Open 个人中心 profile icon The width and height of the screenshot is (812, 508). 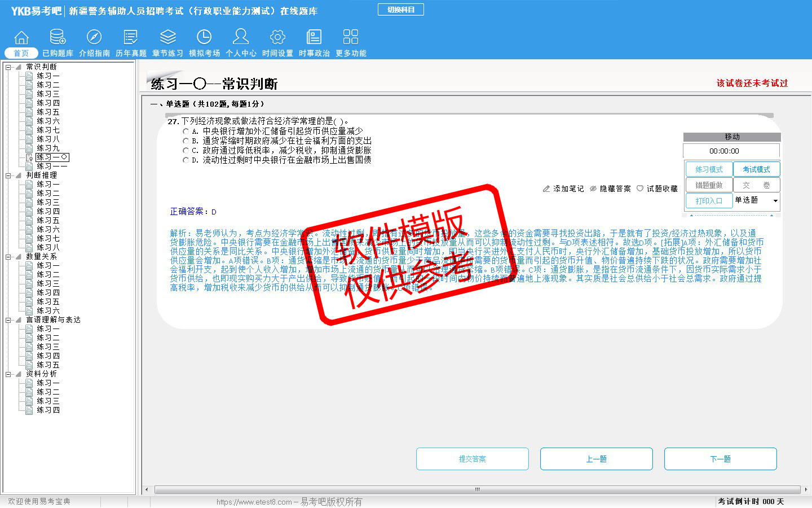pos(241,38)
